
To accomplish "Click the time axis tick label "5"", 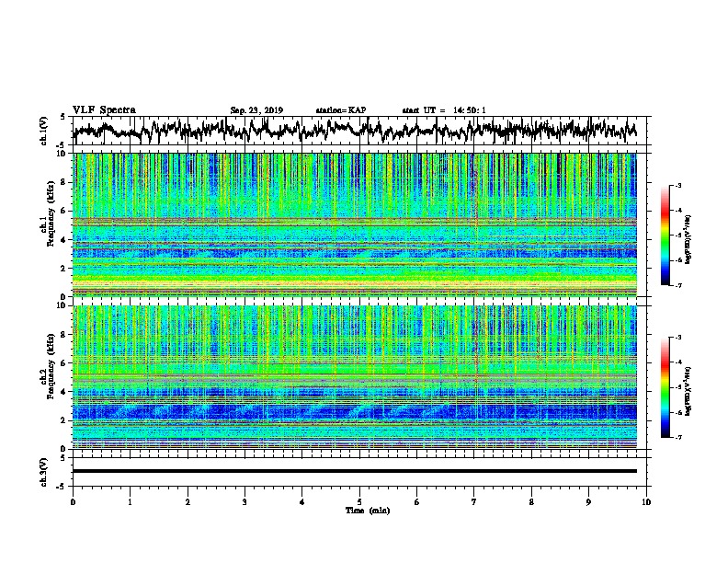I will pyautogui.click(x=359, y=502).
